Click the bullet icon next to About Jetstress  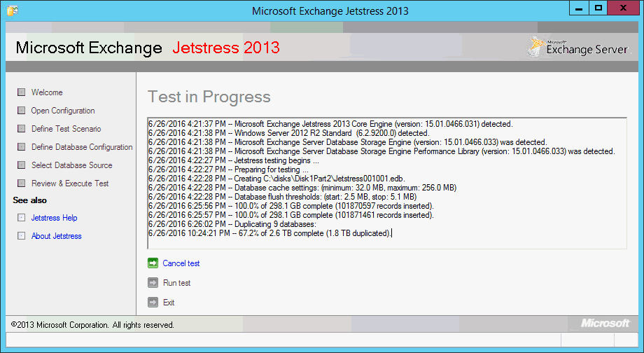[x=22, y=236]
